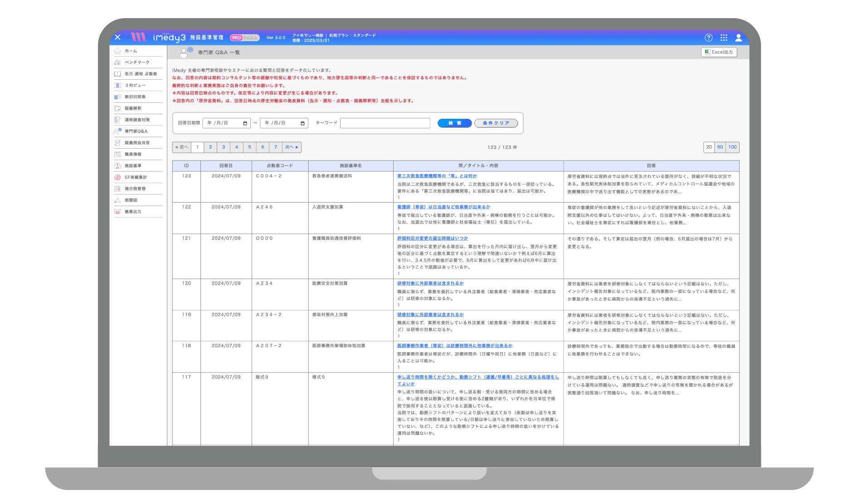Screen dimensions: 867x504
Task: Click the キーワード keyword input field
Action: (x=385, y=123)
